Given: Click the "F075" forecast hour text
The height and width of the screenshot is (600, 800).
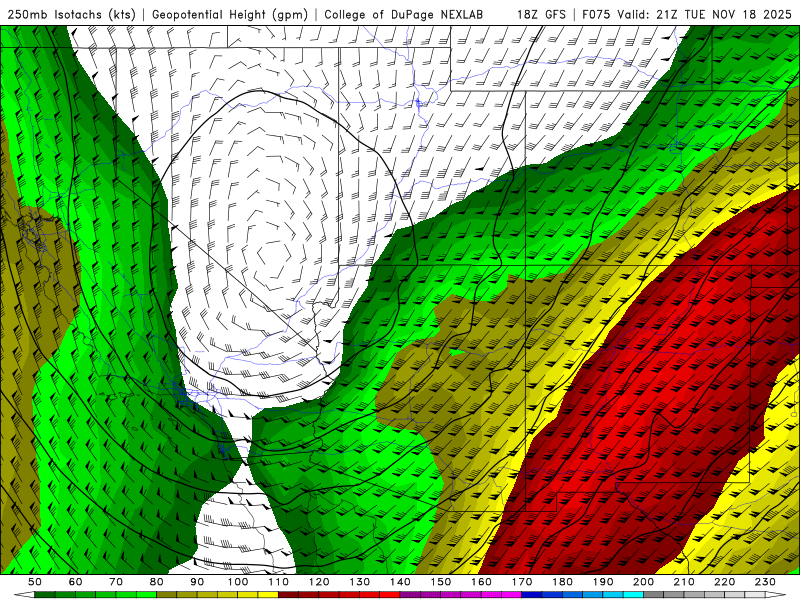Looking at the screenshot, I should (x=596, y=15).
